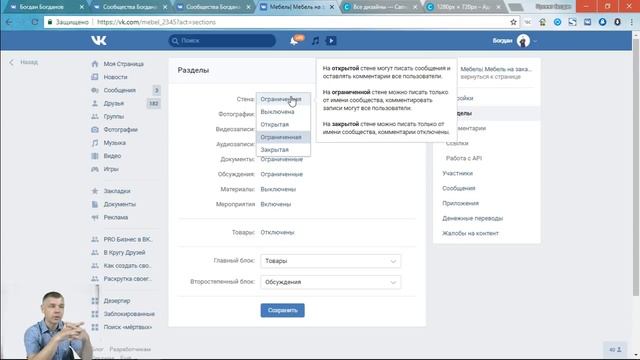Open Группы in sidebar
This screenshot has height=360, width=640.
pyautogui.click(x=113, y=116)
